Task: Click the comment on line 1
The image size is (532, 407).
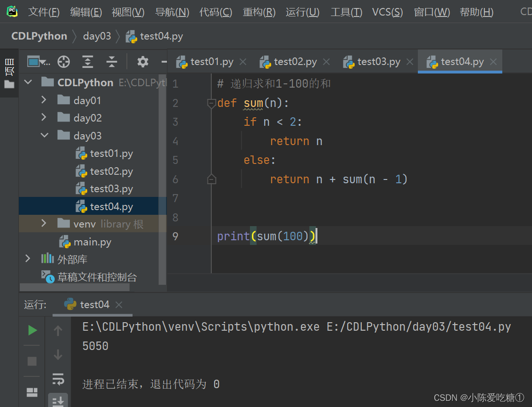Action: [x=274, y=84]
